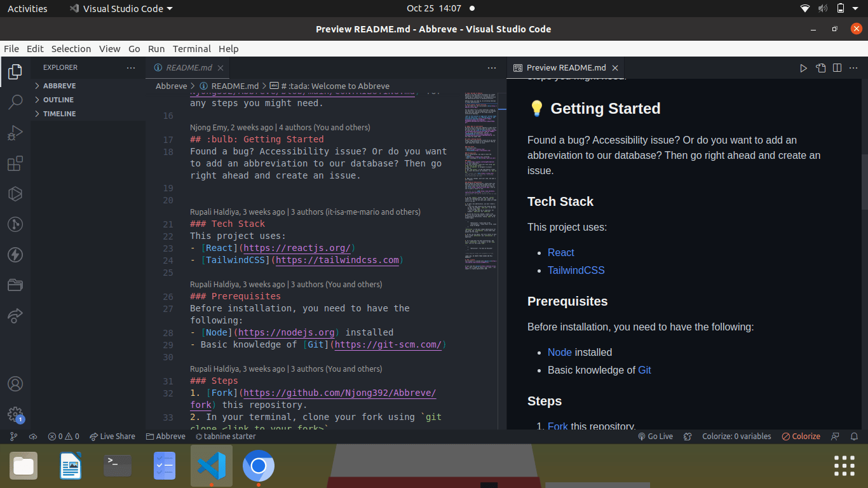
Task: Open the hexagon-shaped icon below Extensions in activity bar
Action: (15, 194)
